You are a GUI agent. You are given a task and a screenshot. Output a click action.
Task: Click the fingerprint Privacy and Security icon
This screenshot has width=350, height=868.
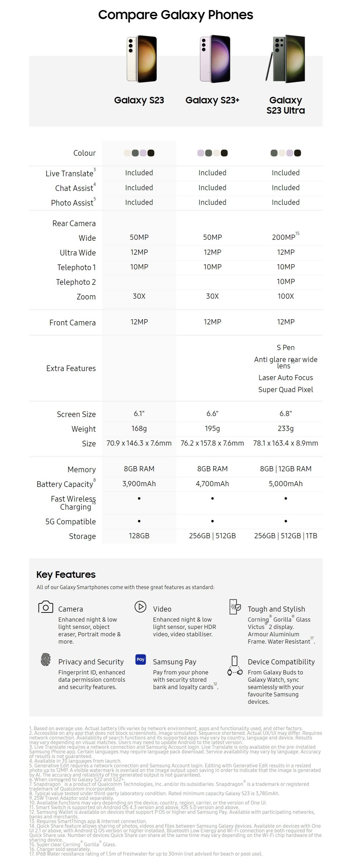pos(45,659)
